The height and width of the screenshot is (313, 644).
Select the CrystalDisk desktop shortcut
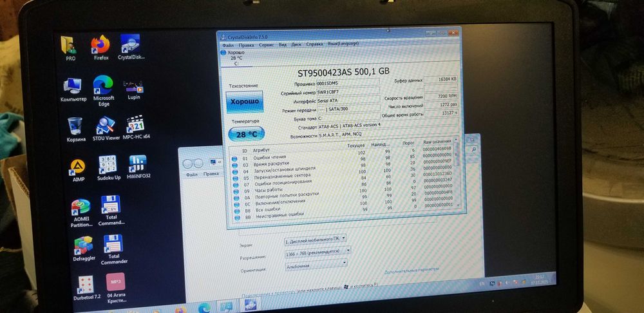(x=131, y=47)
